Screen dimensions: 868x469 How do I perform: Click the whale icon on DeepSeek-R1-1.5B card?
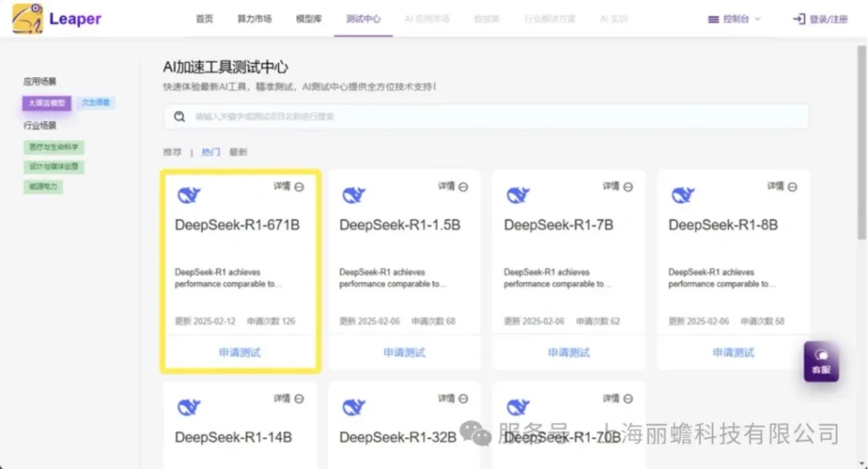coord(353,195)
